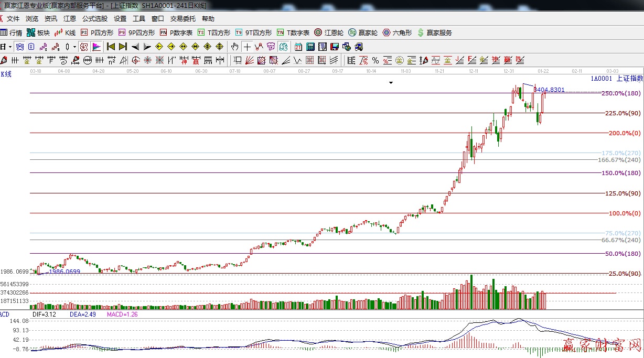Open the calculator icon in toolbar
This screenshot has height=358, width=644.
point(310,47)
